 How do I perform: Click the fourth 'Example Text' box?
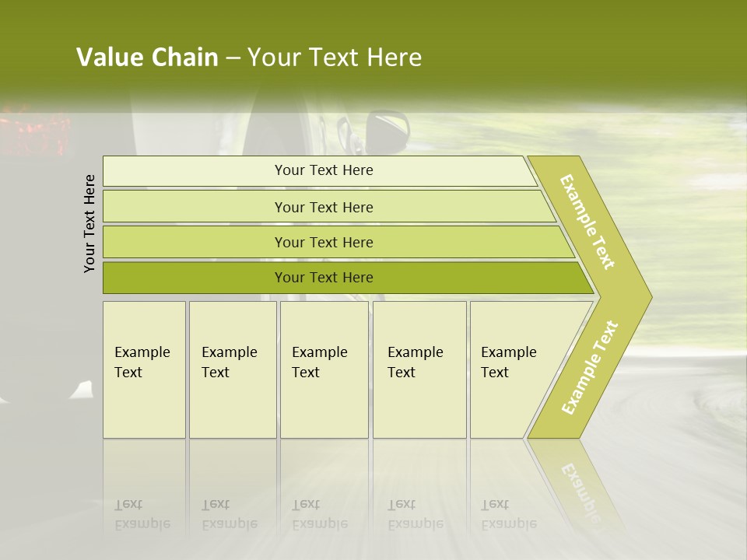(x=419, y=369)
